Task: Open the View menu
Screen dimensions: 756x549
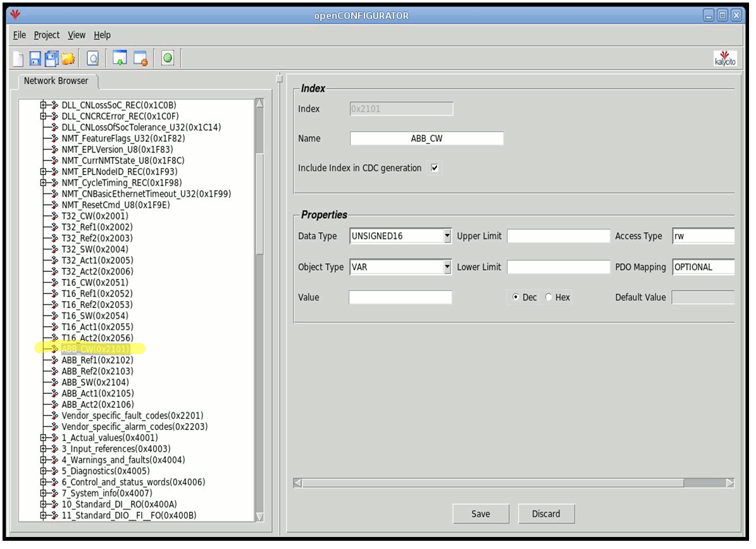Action: click(x=77, y=35)
